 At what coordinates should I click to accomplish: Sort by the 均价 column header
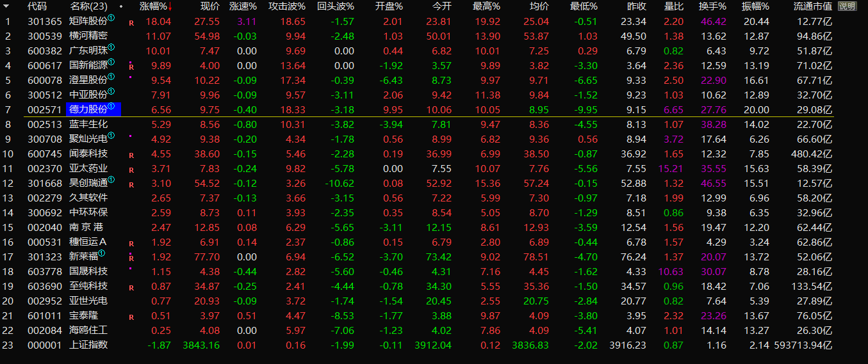(539, 6)
